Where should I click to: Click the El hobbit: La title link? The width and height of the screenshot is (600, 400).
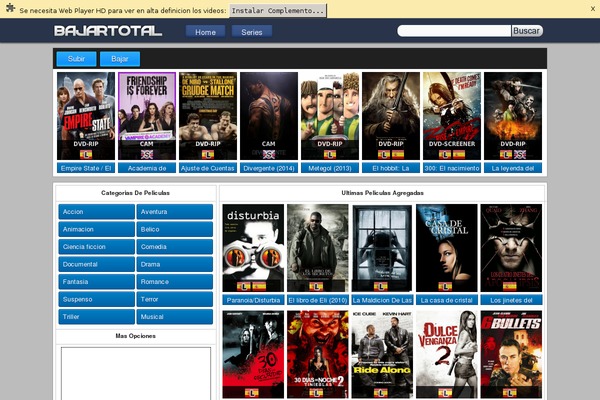coord(391,168)
